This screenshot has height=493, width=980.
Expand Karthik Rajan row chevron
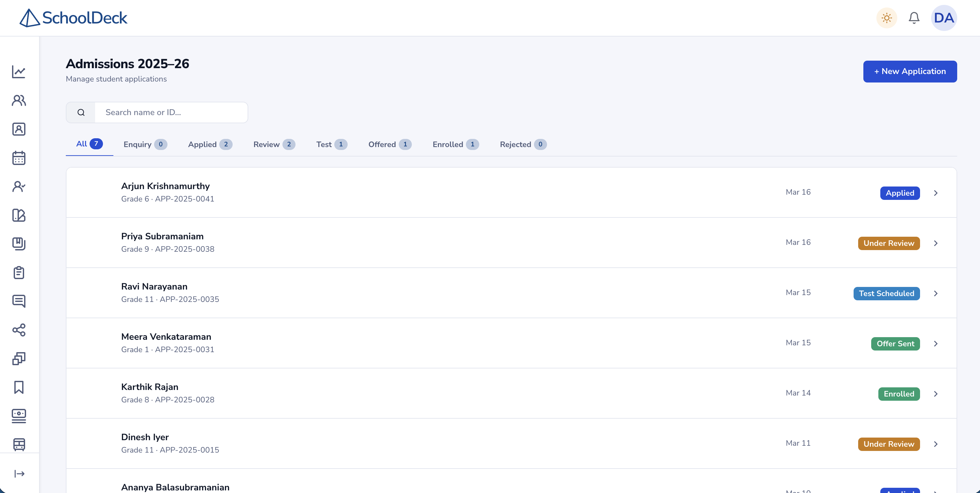(x=935, y=394)
